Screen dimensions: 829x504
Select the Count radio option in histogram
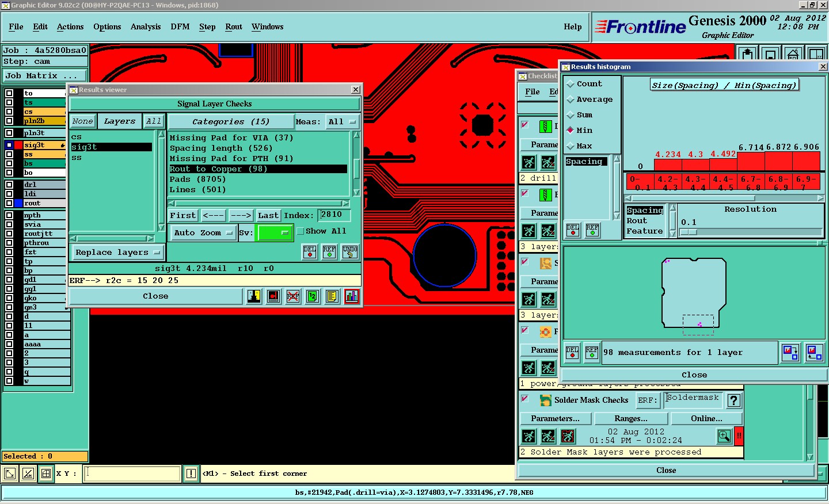[x=584, y=84]
